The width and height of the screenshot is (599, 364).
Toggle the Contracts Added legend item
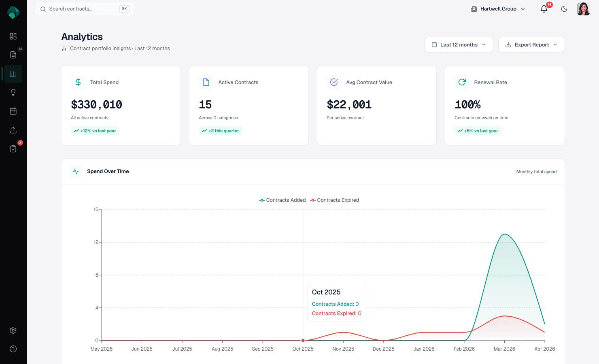[x=282, y=200]
